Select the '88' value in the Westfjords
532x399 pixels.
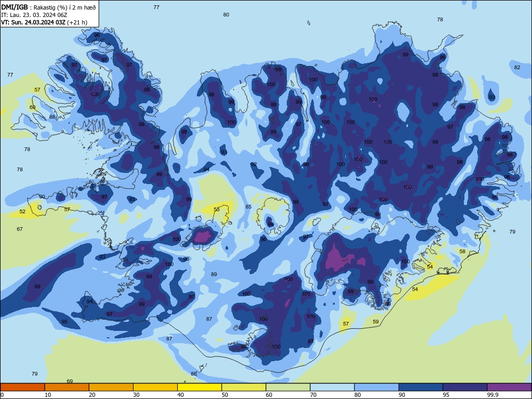point(52,117)
